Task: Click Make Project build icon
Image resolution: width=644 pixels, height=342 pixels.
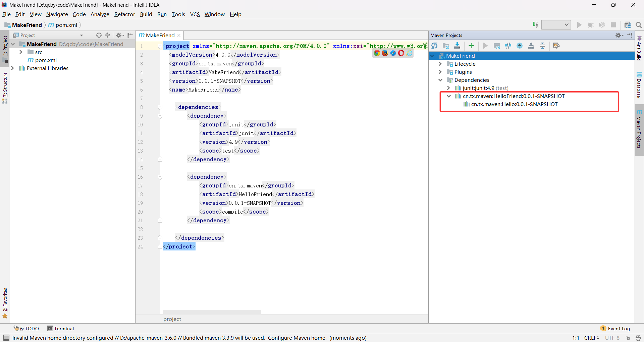Action: click(x=536, y=25)
